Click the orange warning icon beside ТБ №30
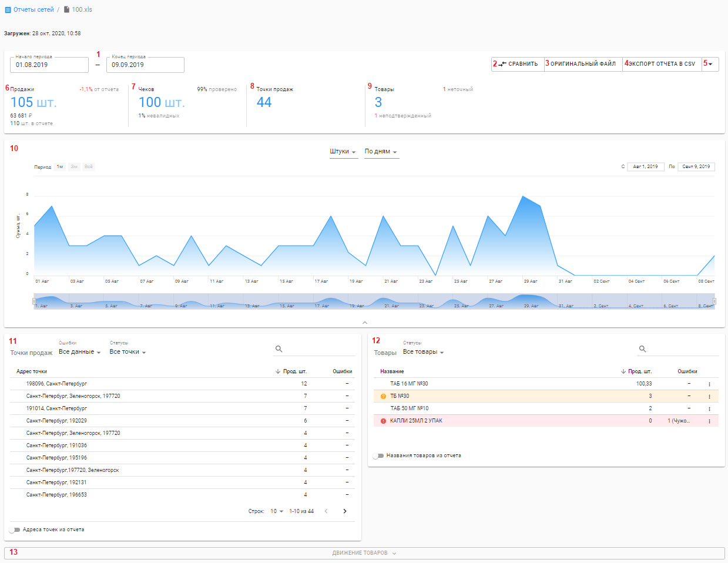Viewport: 728px width, 563px height. click(x=384, y=397)
